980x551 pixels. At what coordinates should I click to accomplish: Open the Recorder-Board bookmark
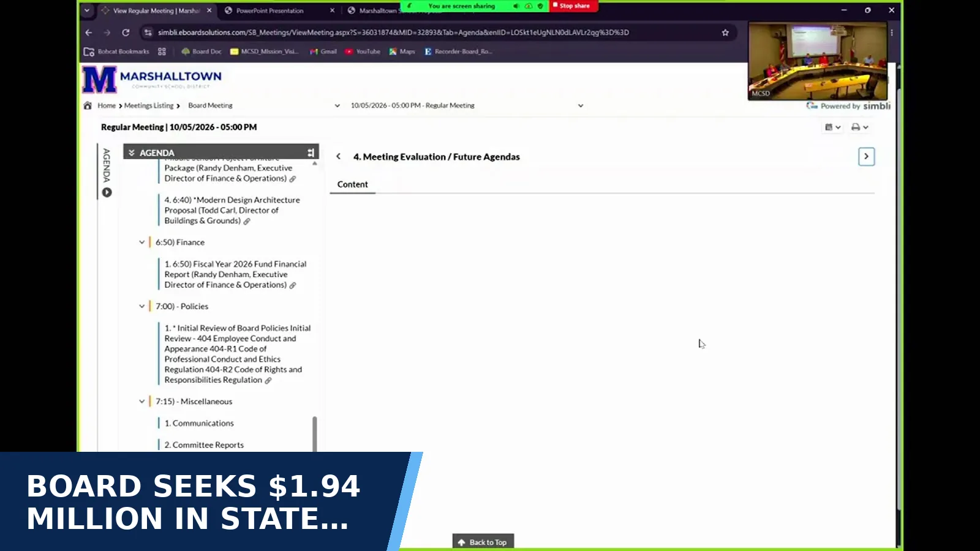459,51
